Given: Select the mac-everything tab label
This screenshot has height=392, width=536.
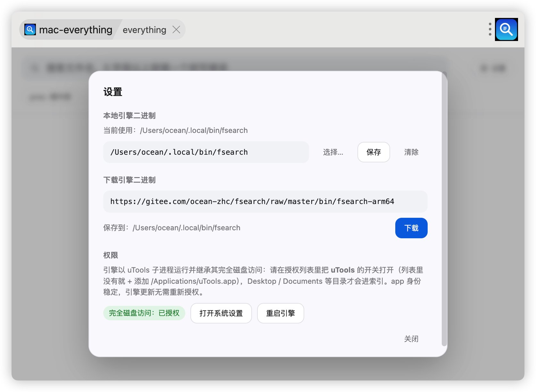Looking at the screenshot, I should point(76,30).
